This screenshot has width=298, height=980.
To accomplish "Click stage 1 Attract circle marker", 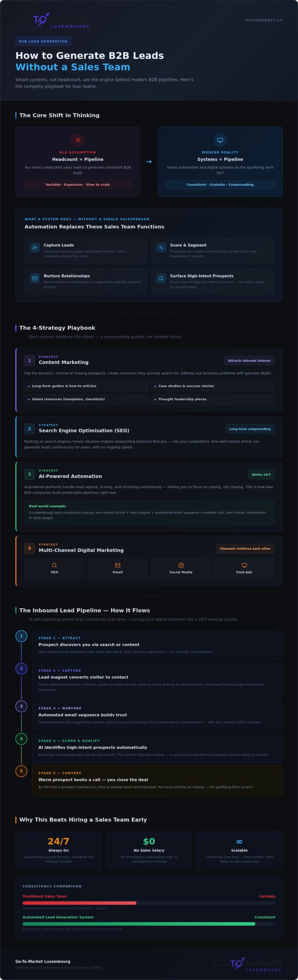I will point(21,636).
